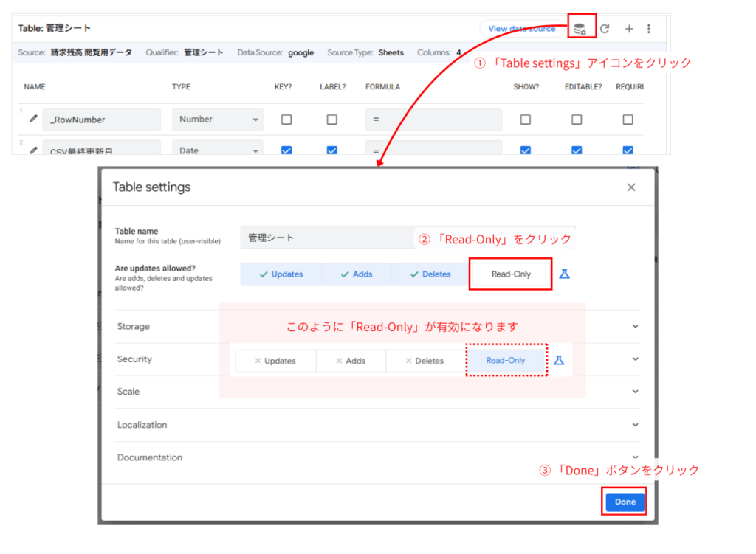Toggle the KEY checkbox for CSV最終更新日
This screenshot has height=554, width=756.
[286, 150]
